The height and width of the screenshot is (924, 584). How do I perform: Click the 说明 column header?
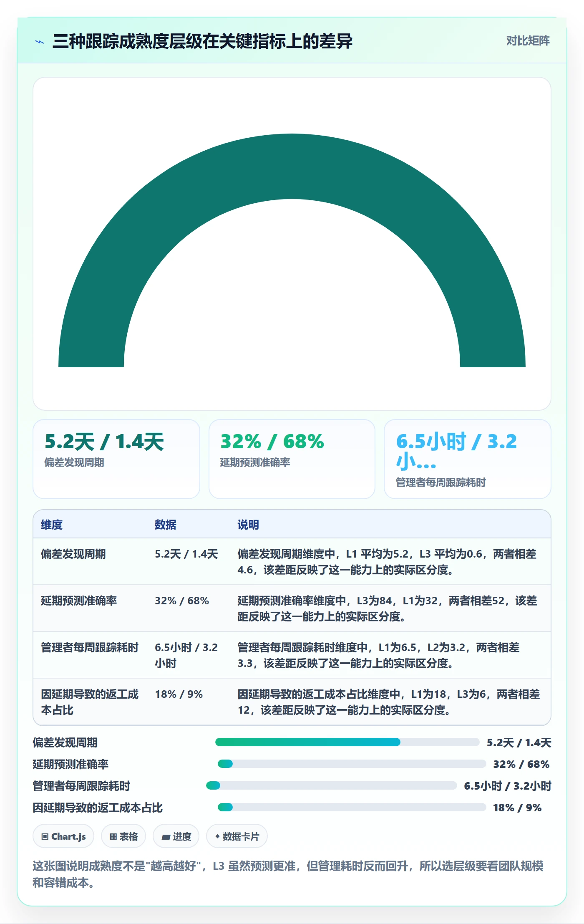point(248,525)
